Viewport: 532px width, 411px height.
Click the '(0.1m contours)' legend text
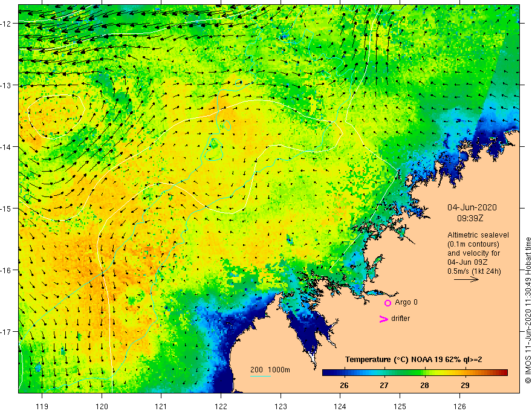pos(473,244)
